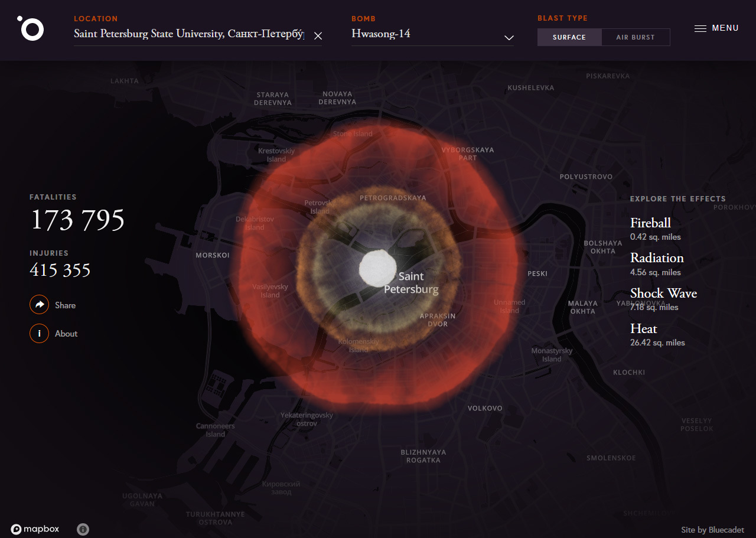
Task: Click the LAKHTA map label
Action: 125,81
